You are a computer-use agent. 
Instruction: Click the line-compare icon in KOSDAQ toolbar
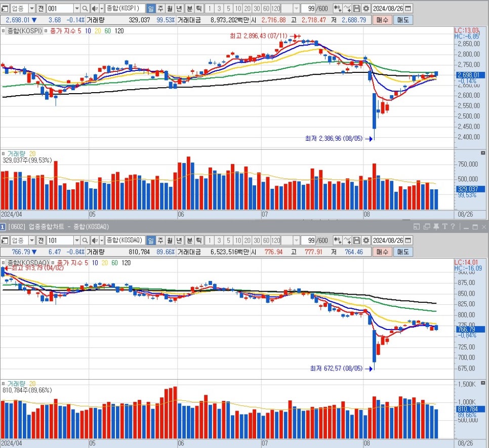[347, 240]
